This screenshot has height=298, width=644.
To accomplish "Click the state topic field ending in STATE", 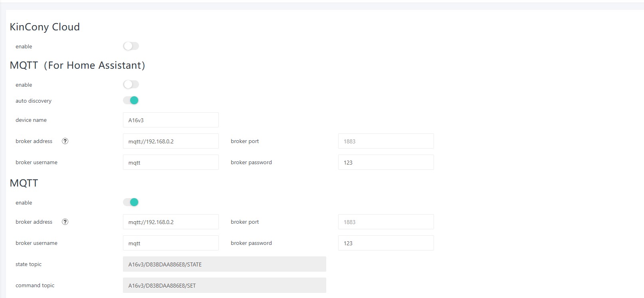I will 224,264.
